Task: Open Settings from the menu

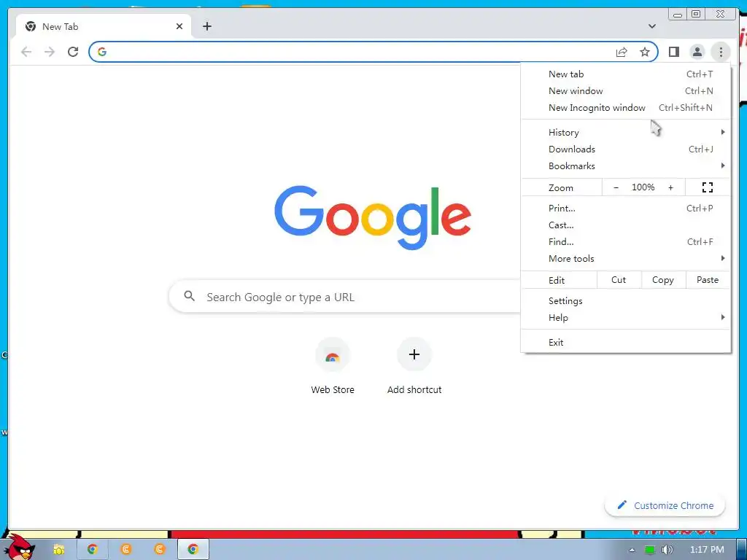Action: tap(625, 301)
